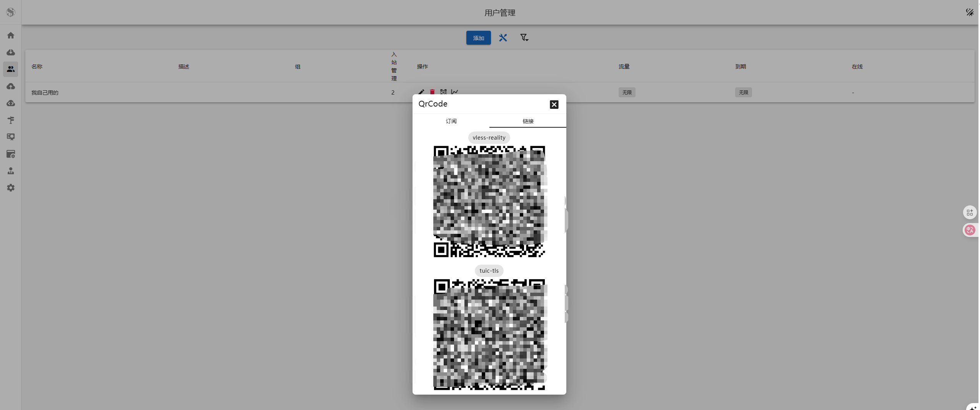Viewport: 980px width, 410px height.
Task: Open the home dashboard from sidebar
Action: click(11, 35)
